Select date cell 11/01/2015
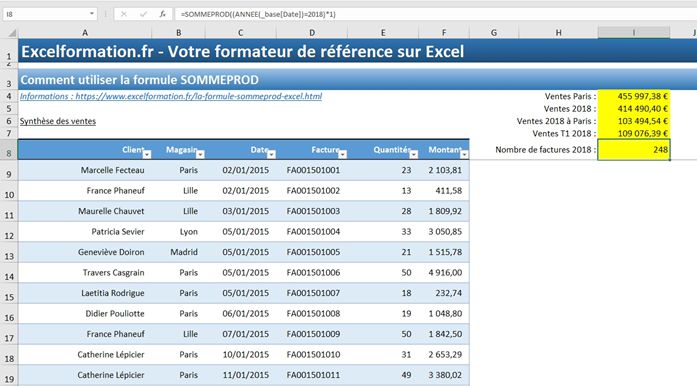 [x=240, y=375]
